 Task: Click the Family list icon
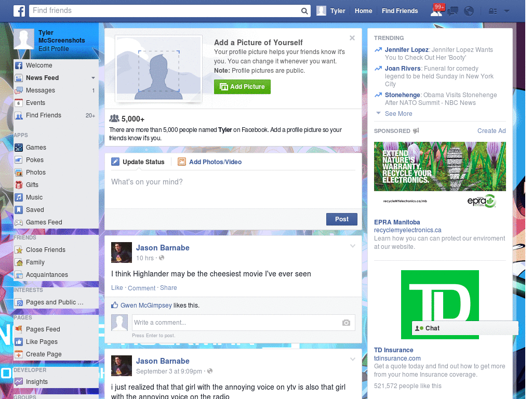click(19, 262)
